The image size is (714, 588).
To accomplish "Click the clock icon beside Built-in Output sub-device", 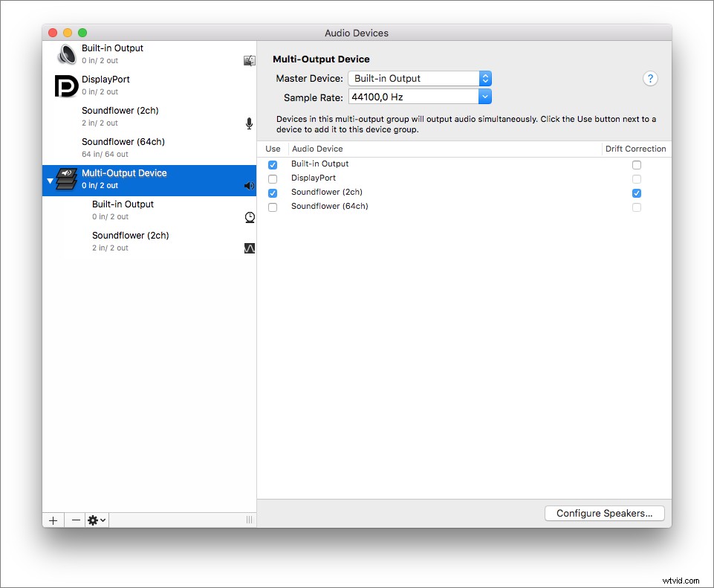I will pos(249,217).
